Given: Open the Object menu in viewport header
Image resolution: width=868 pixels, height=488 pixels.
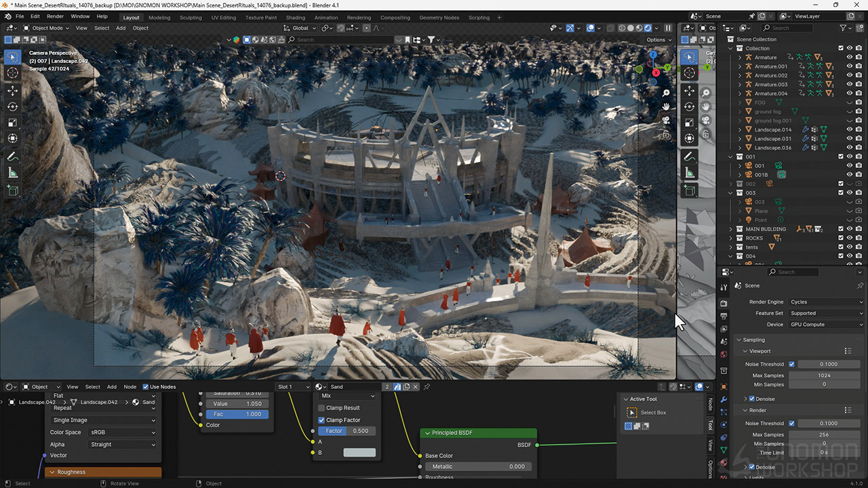Looking at the screenshot, I should click(140, 28).
